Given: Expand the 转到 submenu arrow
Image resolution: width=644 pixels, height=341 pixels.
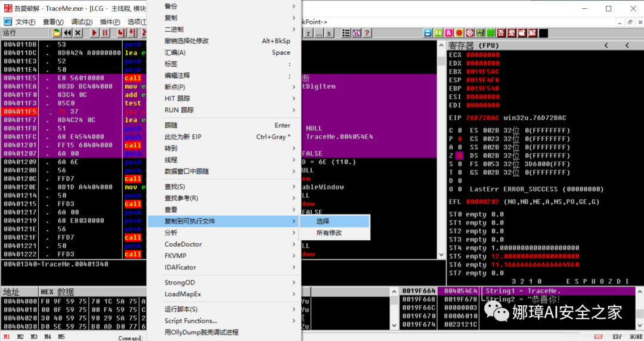Looking at the screenshot, I should coord(293,148).
